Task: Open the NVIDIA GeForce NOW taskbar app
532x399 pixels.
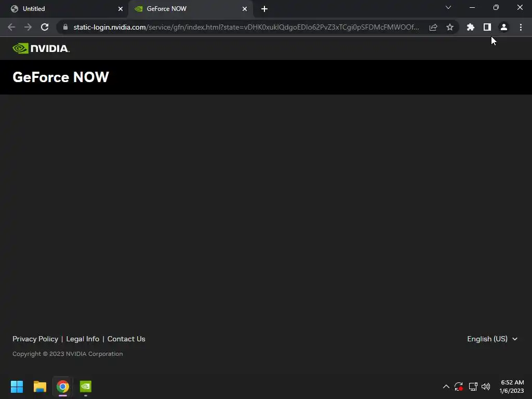Action: [x=86, y=387]
